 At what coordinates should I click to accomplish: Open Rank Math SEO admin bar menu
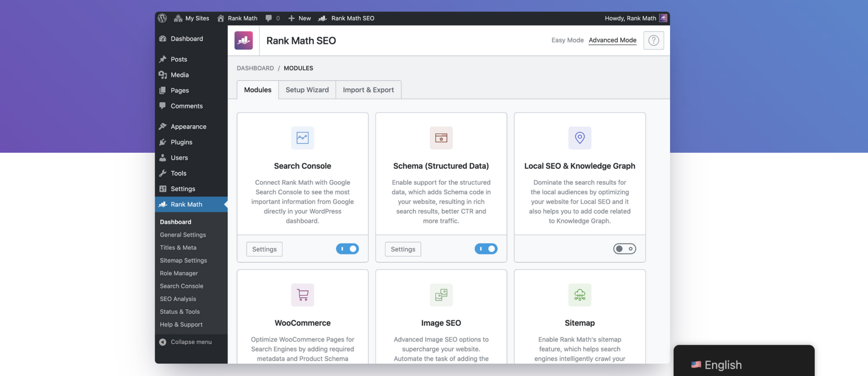[346, 18]
